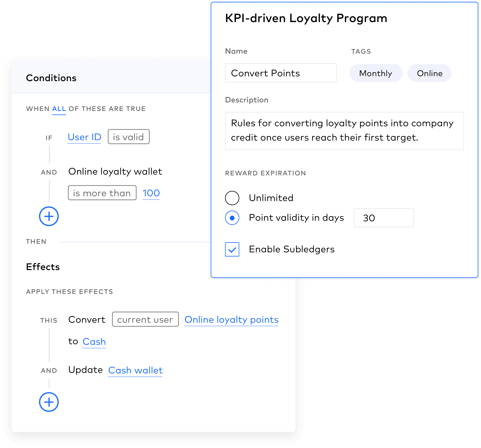Click the plus icon under effects list
481x448 pixels.
coord(49,402)
